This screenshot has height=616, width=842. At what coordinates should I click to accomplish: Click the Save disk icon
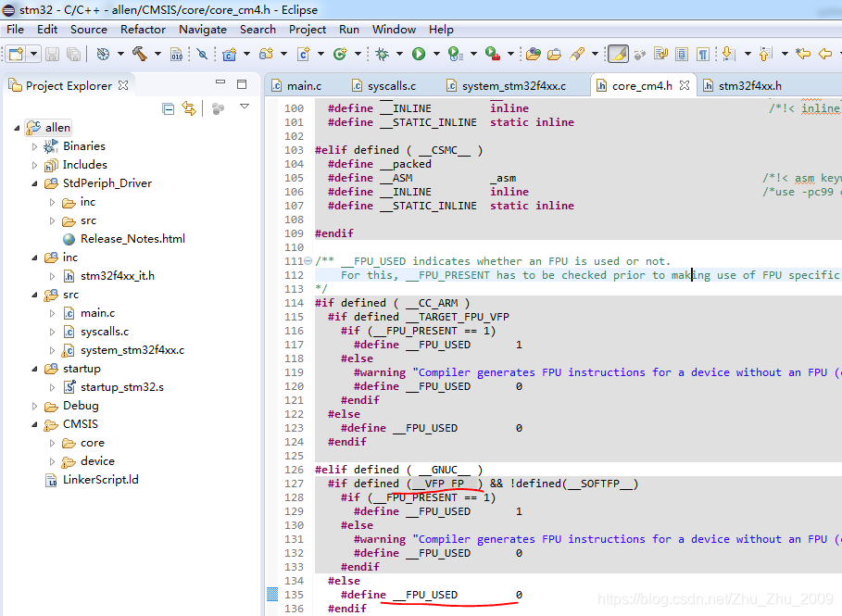(x=52, y=54)
